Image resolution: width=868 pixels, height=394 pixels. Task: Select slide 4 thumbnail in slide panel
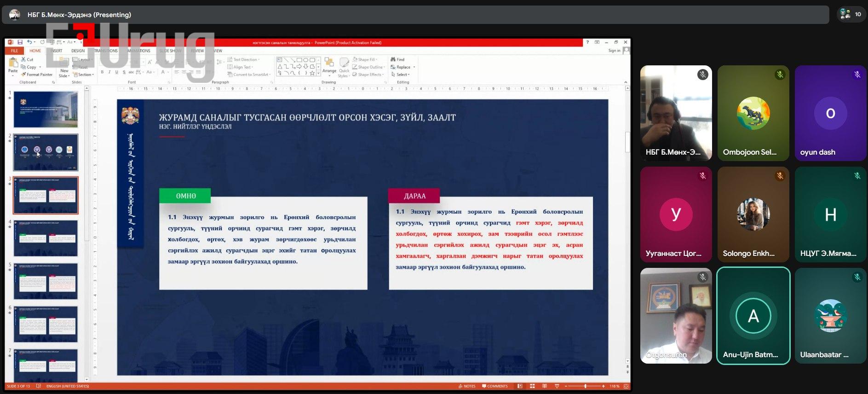coord(46,238)
